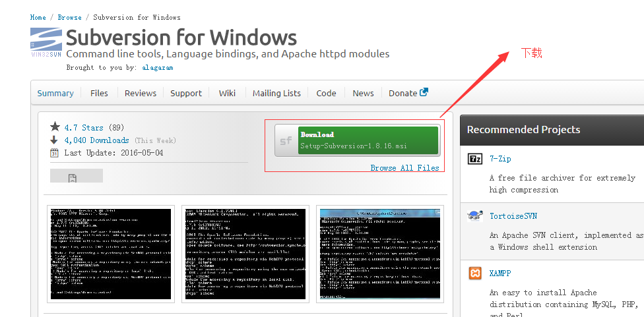
Task: Click the downloads arrow icon
Action: pyautogui.click(x=54, y=140)
